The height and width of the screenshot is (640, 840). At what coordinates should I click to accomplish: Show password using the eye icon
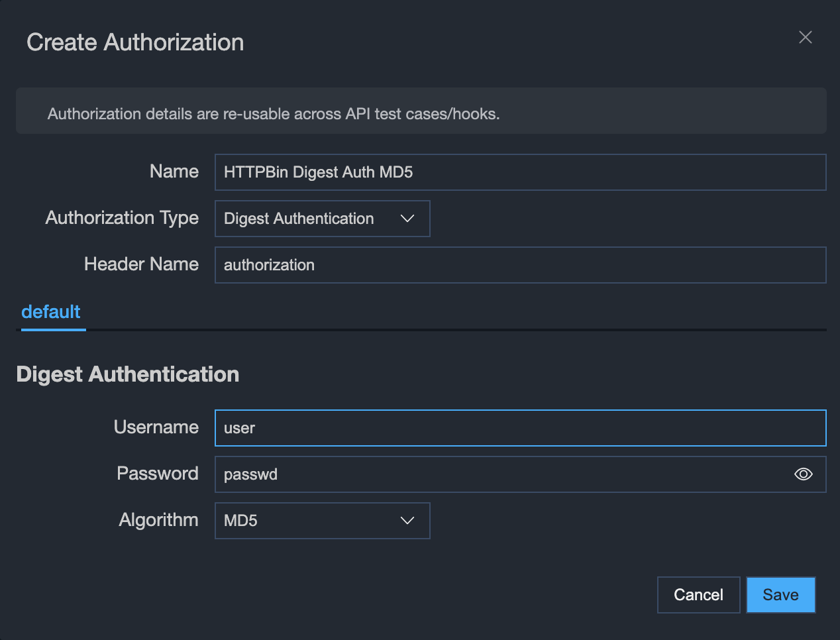[x=803, y=474]
